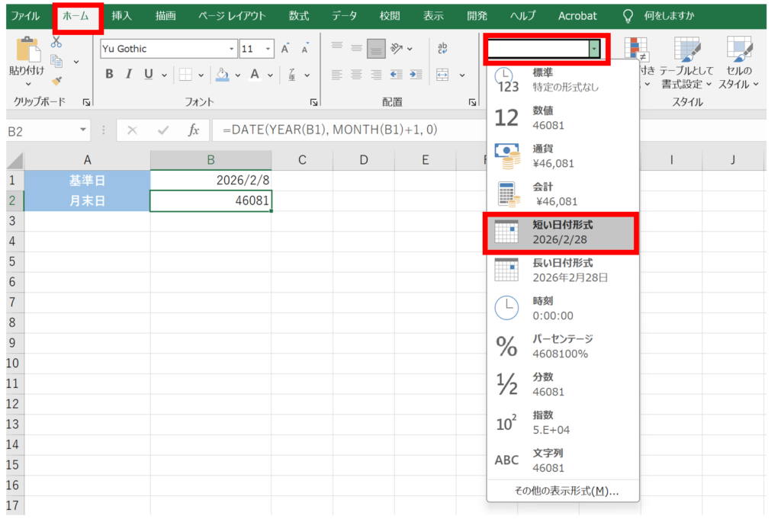The image size is (781, 532).
Task: Click the fill color paint bucket
Action: (222, 75)
